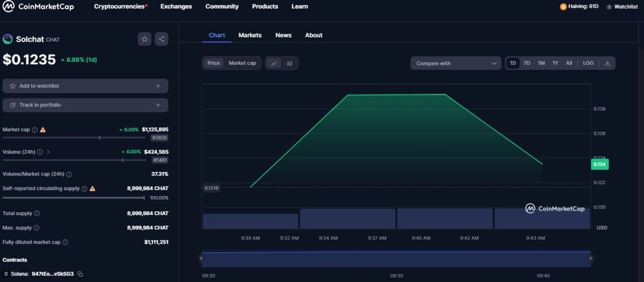Show info for Max. supply
The image size is (644, 282).
point(36,228)
